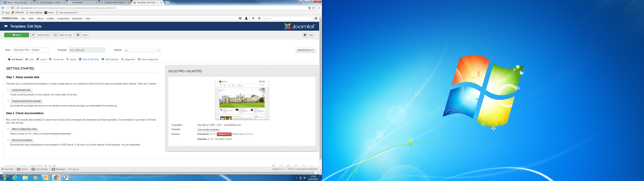Click the Solid Pro template preview thumbnail

(242, 100)
